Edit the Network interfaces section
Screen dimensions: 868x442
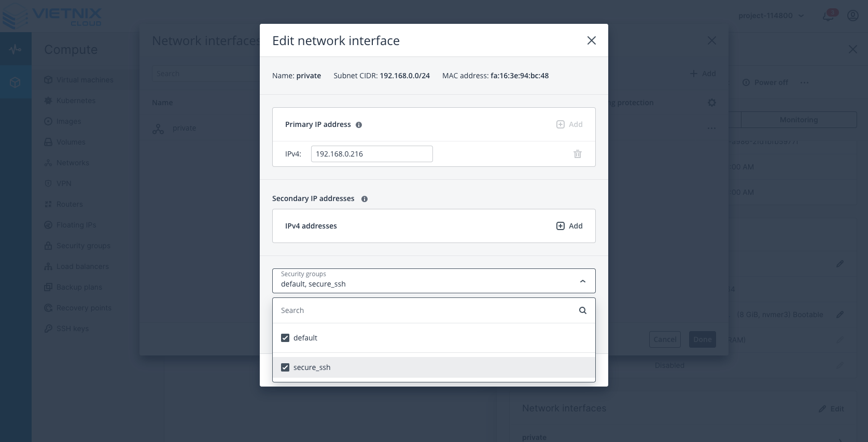coord(831,408)
